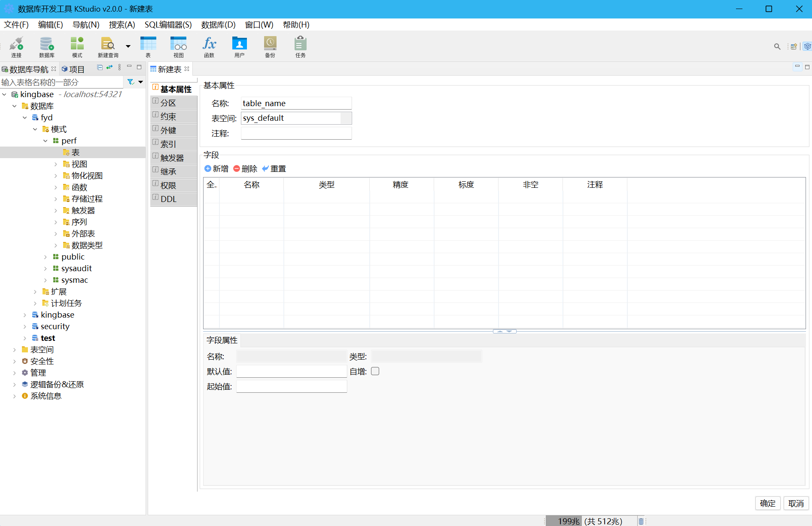Select the 模式 (schema) toolbar icon
Viewport: 812px width, 526px height.
77,46
